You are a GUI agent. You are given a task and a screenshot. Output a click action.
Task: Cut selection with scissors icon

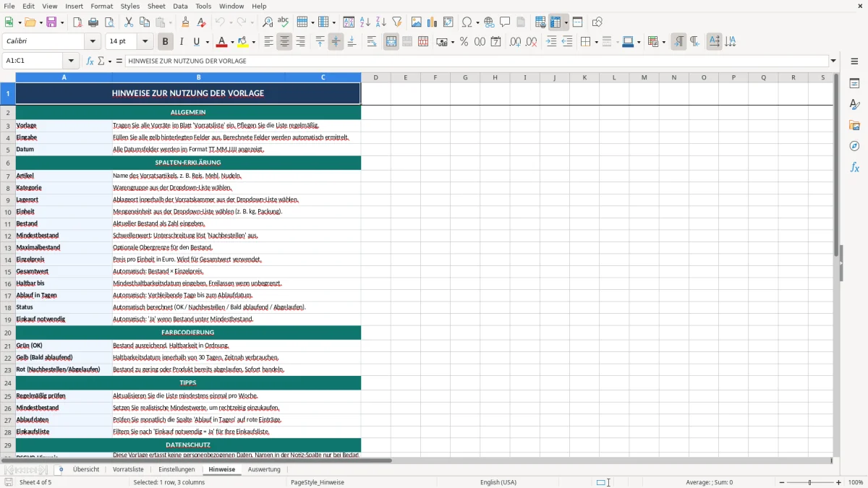tap(129, 22)
